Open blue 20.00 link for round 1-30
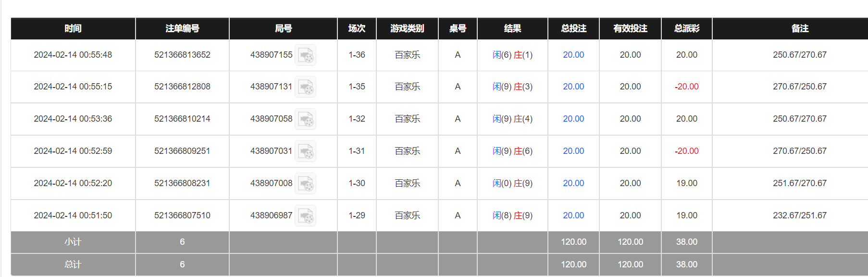Viewport: 868px width, 277px height. pos(573,183)
